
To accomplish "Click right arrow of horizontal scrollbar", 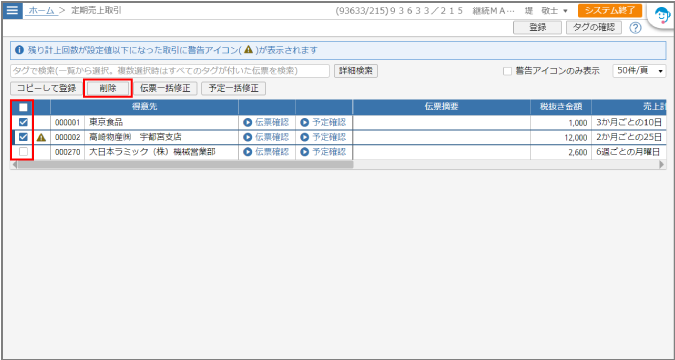I will (662, 164).
